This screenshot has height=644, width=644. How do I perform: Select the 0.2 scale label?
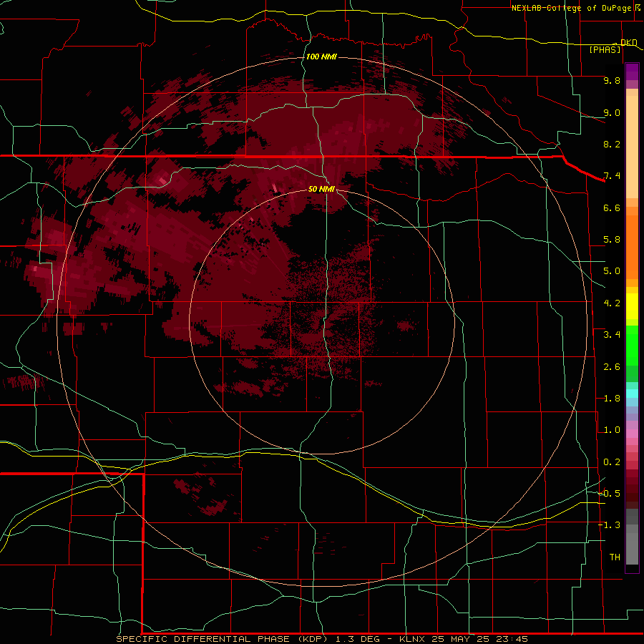tap(612, 462)
